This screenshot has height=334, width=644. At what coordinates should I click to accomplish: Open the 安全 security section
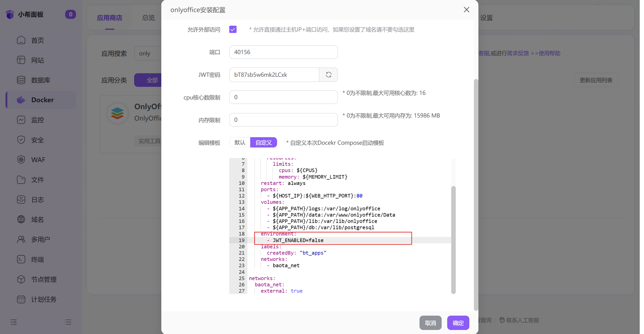[x=37, y=140]
